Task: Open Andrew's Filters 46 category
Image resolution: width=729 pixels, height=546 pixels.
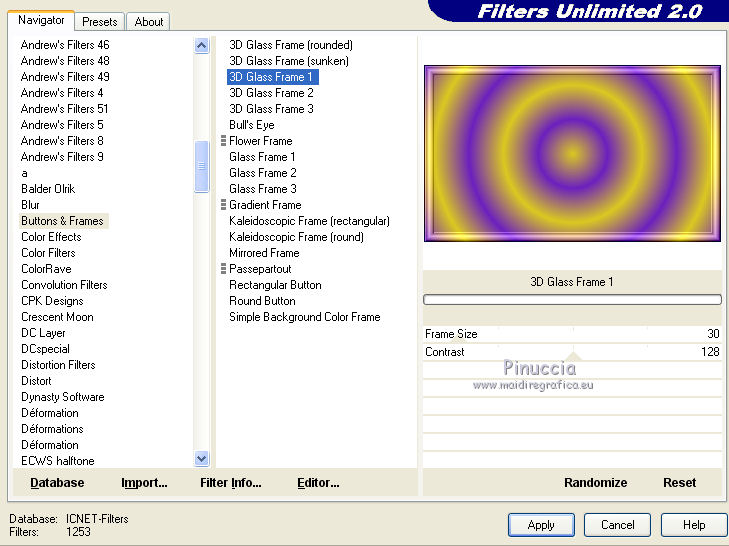Action: (x=65, y=45)
